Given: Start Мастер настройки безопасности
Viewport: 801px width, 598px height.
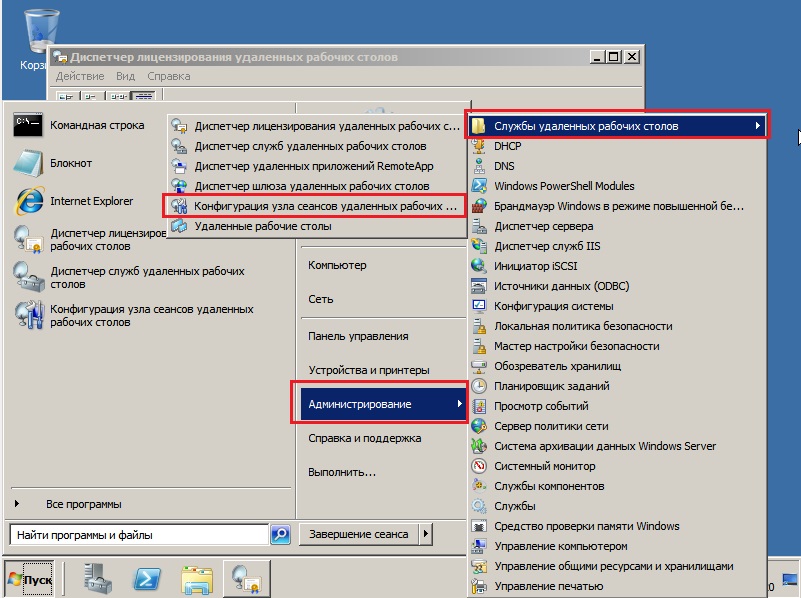Looking at the screenshot, I should coord(618,346).
